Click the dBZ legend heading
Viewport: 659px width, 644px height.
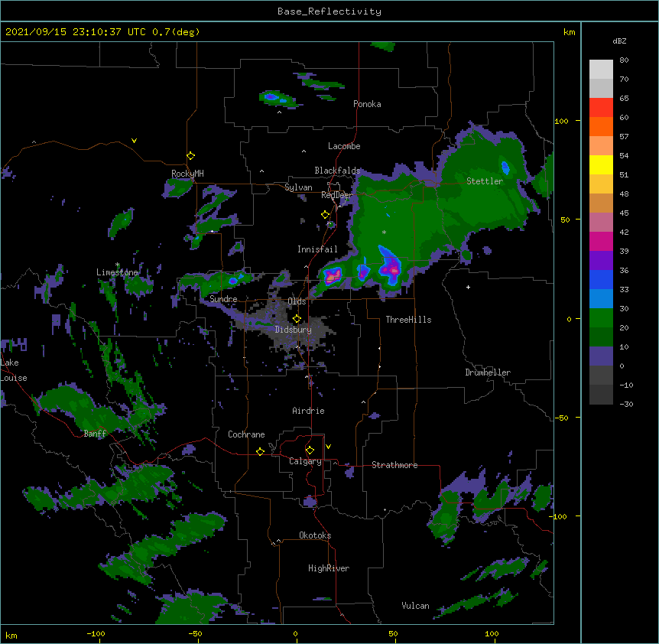(x=619, y=41)
